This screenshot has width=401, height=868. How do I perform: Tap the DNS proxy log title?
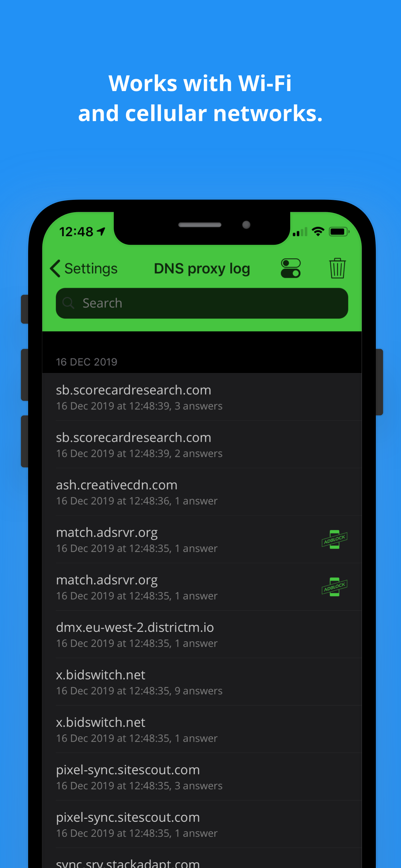coord(202,269)
